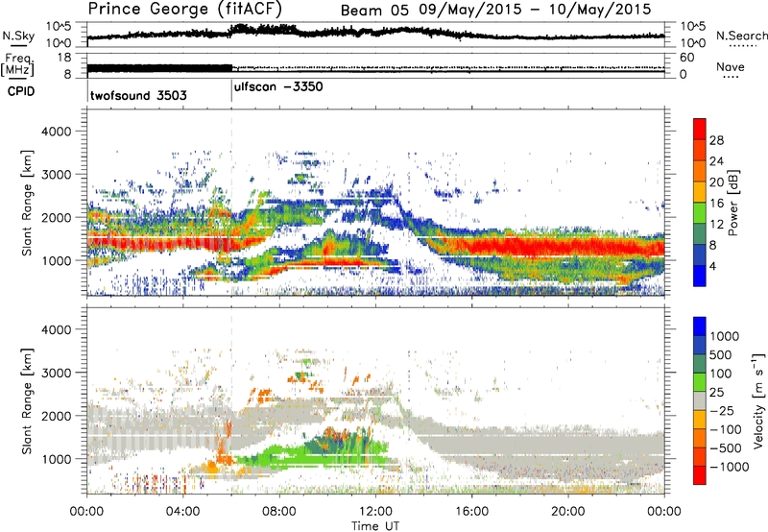
Task: Click the 'Beam 05' label
Action: [374, 10]
